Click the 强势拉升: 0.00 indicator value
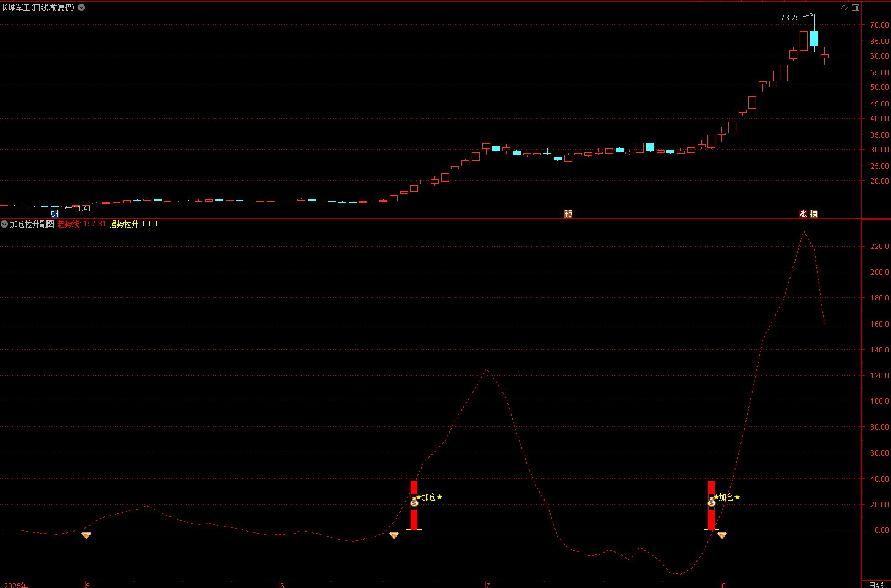Screen dimensions: 891x588 [x=133, y=224]
